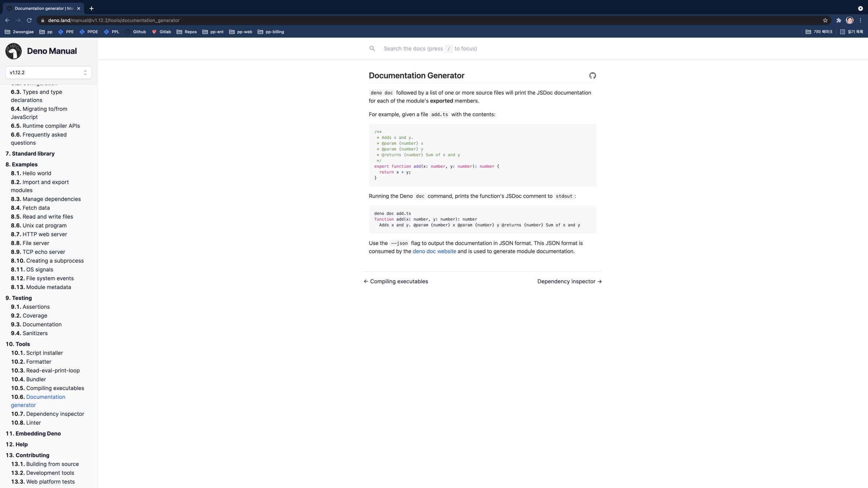Screen dimensions: 868x488
Task: Open the Chrome three-dot menu
Action: click(861, 21)
